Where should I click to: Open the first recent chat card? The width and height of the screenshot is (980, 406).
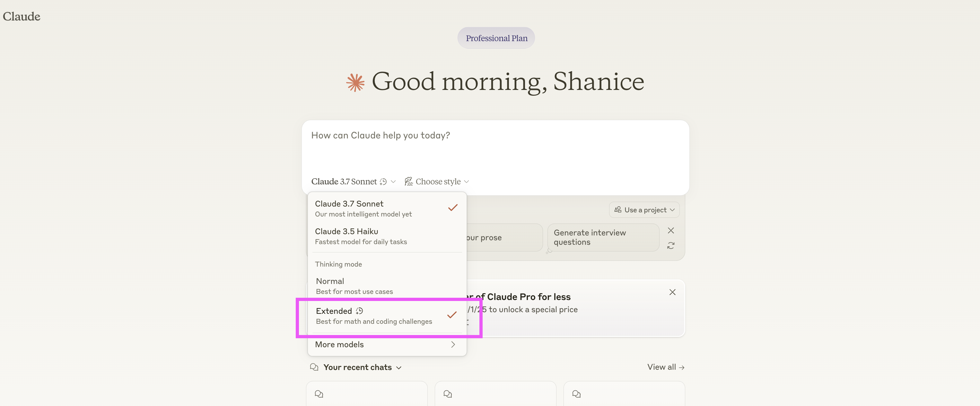click(x=366, y=394)
